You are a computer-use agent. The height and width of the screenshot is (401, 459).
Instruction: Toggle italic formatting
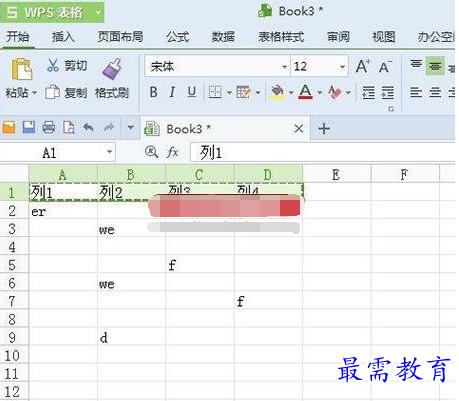point(172,92)
